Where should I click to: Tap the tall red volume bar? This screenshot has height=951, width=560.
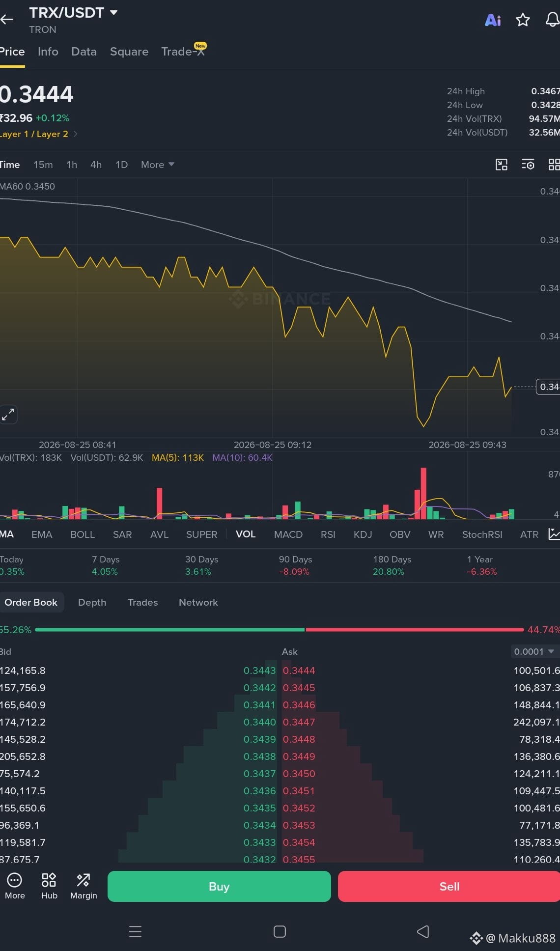[423, 493]
